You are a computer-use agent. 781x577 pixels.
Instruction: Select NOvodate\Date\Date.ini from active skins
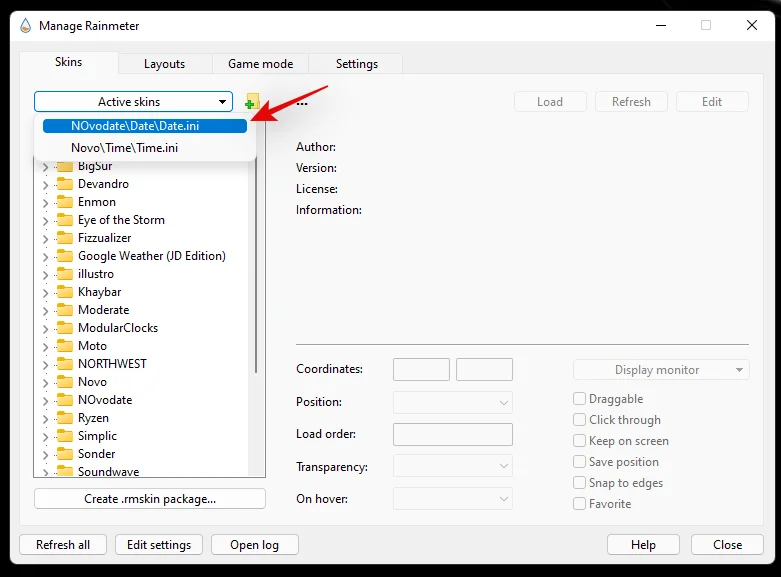[x=145, y=126]
